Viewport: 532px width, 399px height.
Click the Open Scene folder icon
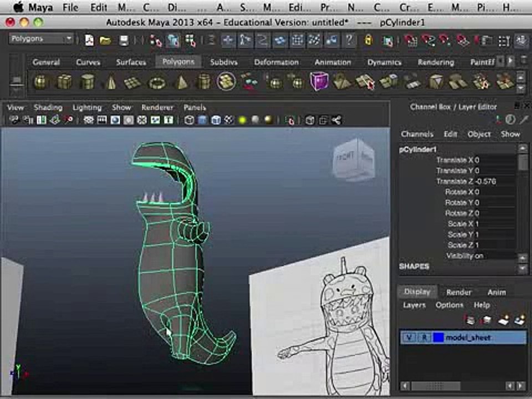pyautogui.click(x=105, y=40)
